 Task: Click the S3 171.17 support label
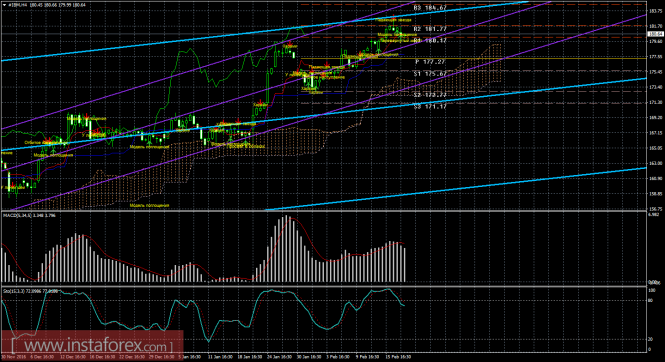pos(430,106)
